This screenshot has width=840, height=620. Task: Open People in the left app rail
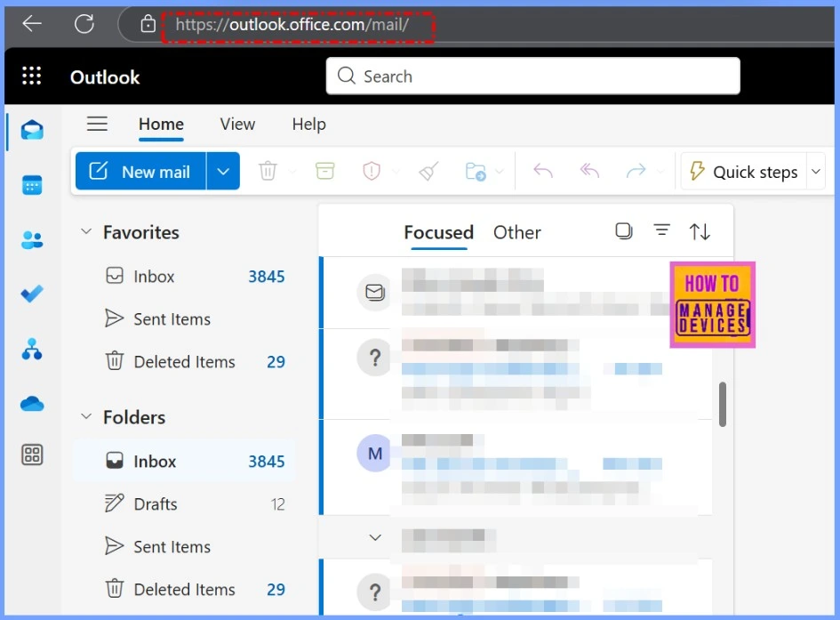click(x=32, y=239)
